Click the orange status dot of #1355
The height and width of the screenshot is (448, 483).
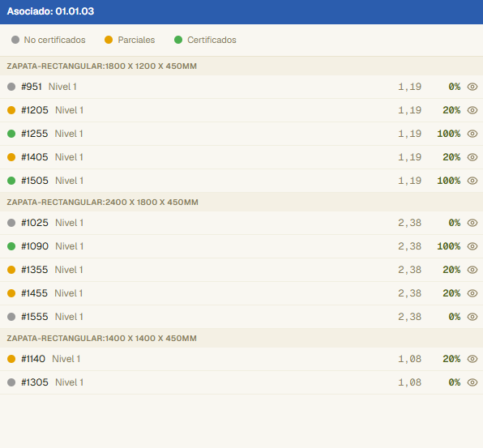pyautogui.click(x=11, y=270)
